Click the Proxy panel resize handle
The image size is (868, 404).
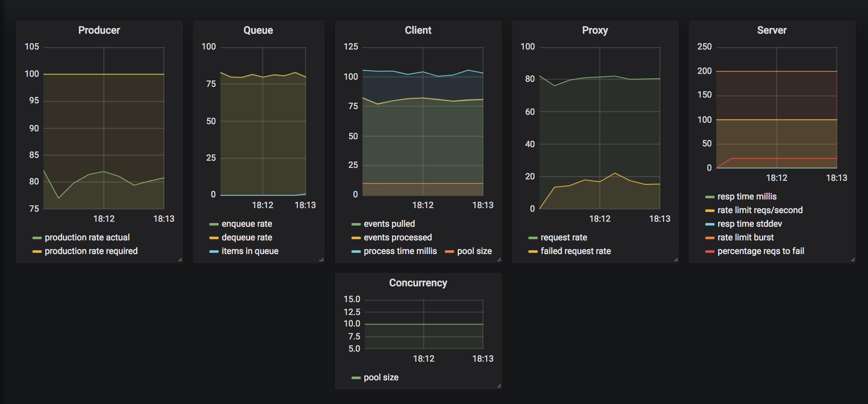click(x=676, y=259)
